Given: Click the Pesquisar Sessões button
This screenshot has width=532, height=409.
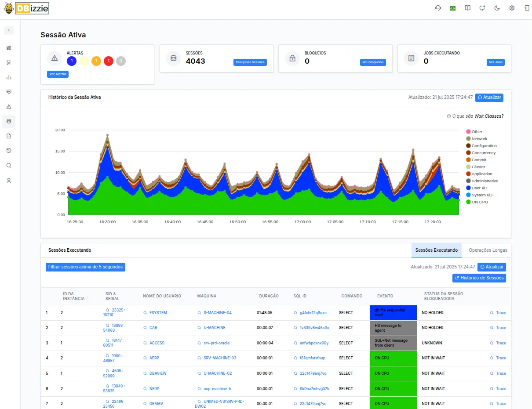Looking at the screenshot, I should [250, 62].
